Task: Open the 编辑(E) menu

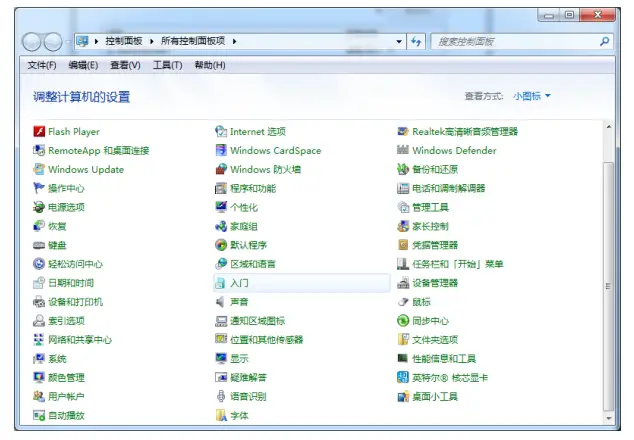Action: point(83,65)
